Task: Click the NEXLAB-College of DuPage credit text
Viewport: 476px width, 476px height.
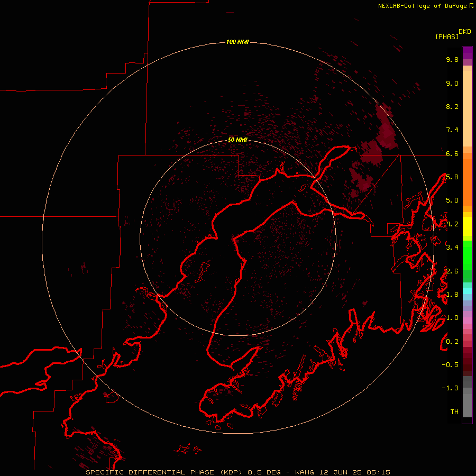Action: (x=423, y=6)
